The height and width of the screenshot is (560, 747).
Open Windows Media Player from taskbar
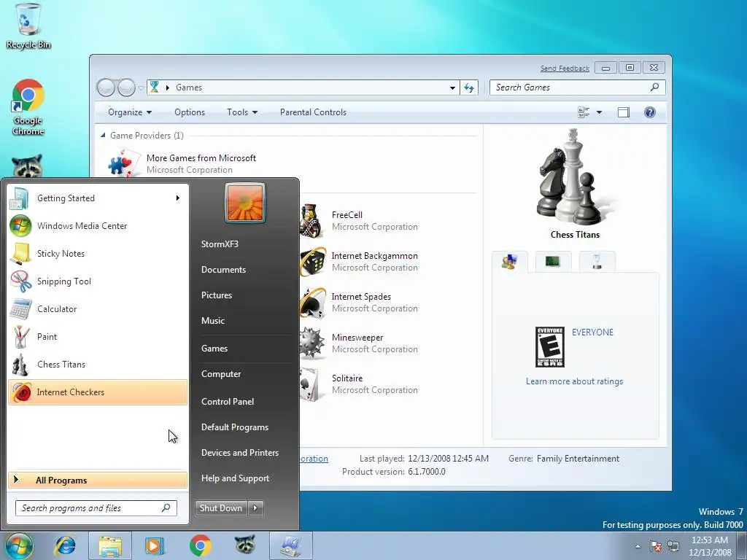(x=155, y=545)
